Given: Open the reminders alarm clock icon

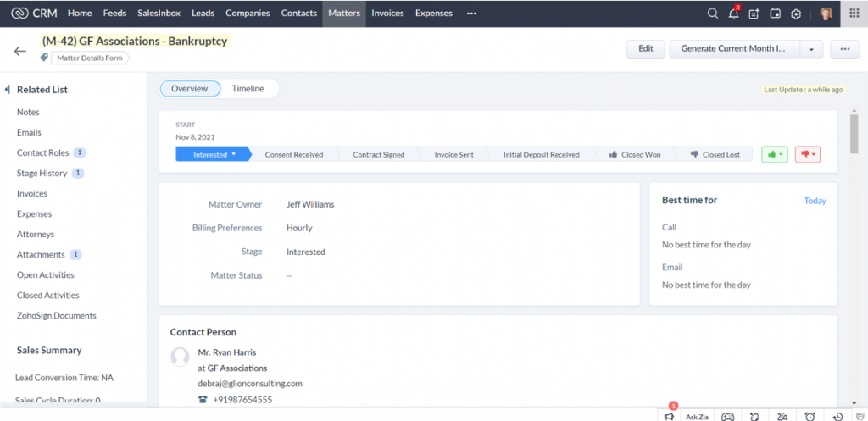Looking at the screenshot, I should pos(810,417).
